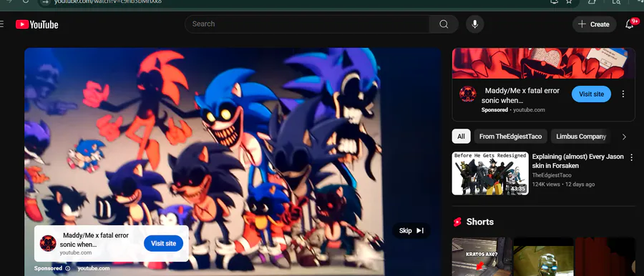This screenshot has height=276, width=644.
Task: Open the YouTube home logo
Action: tap(37, 24)
